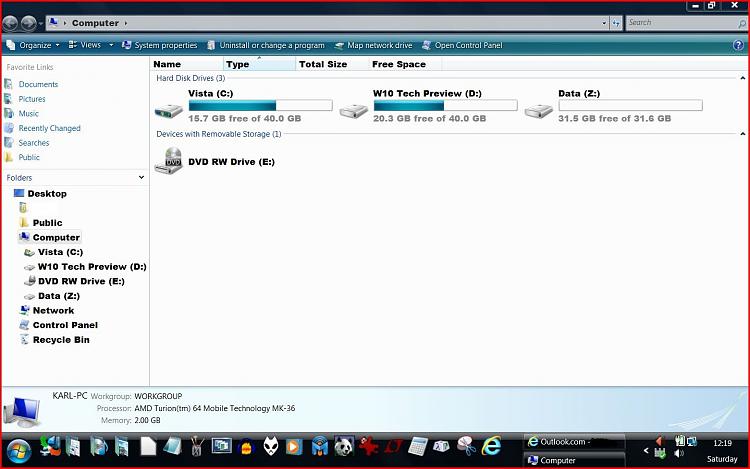Click Uninstall or change a program

(x=265, y=45)
